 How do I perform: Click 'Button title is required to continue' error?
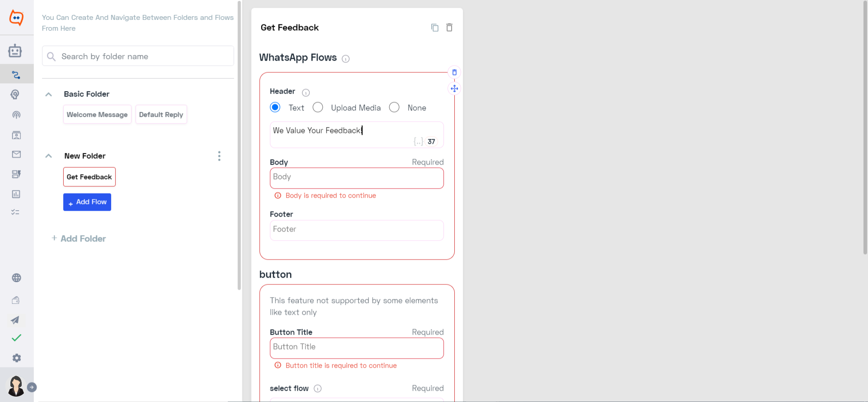(x=341, y=365)
